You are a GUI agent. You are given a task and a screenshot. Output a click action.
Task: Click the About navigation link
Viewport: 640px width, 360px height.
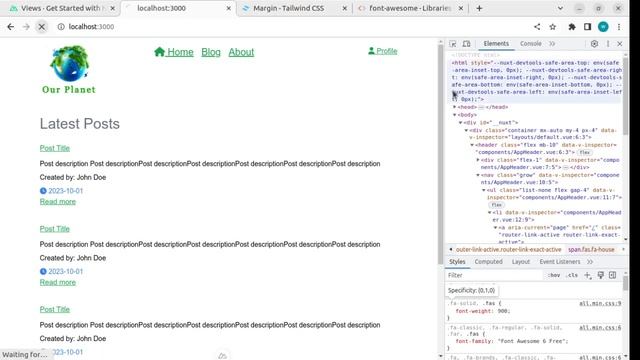241,52
